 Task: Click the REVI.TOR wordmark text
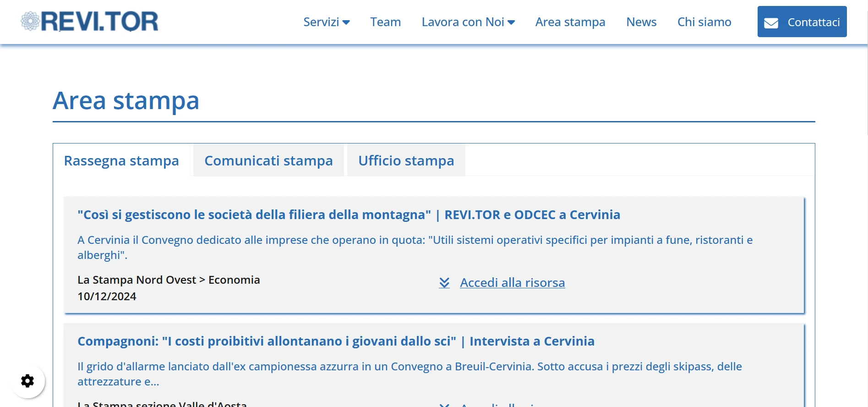click(99, 22)
